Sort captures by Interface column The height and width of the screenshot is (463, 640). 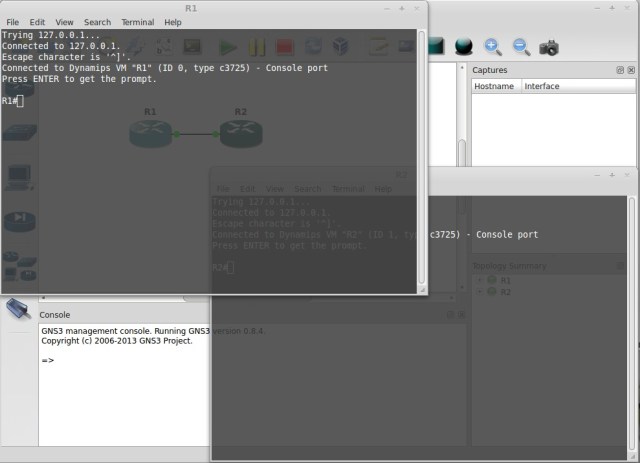pos(542,86)
